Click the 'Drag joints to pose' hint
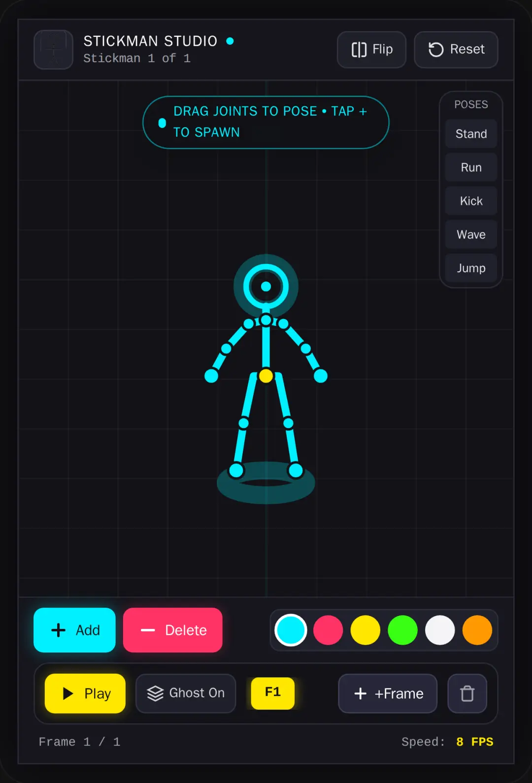This screenshot has height=783, width=532. [266, 122]
